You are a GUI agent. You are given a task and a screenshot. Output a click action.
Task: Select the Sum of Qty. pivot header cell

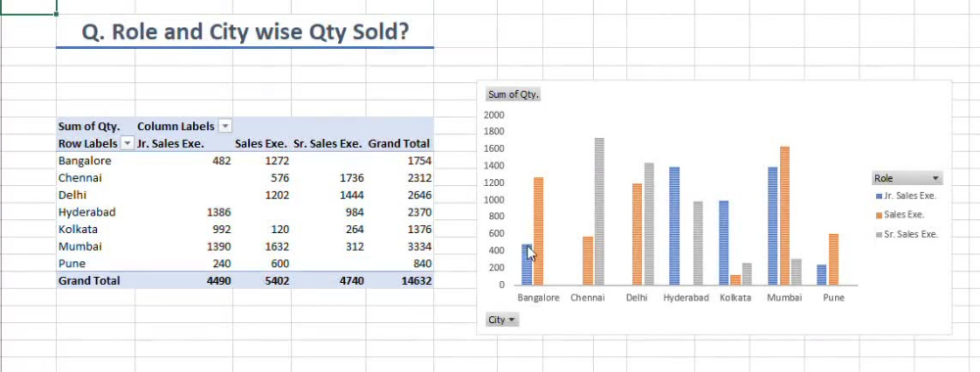point(89,126)
